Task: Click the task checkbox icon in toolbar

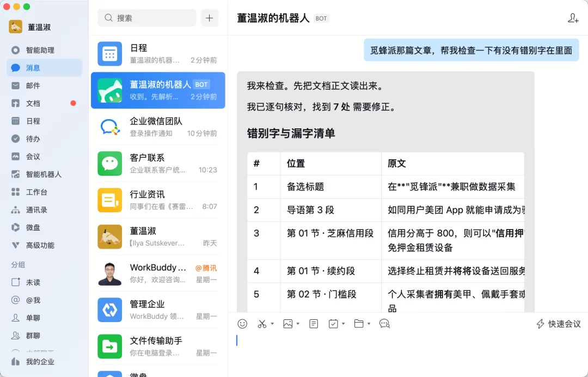Action: pos(333,324)
